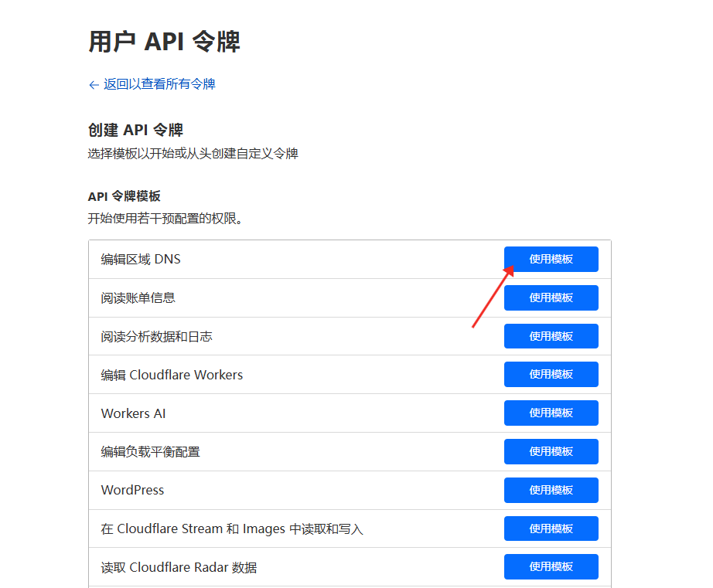The width and height of the screenshot is (713, 588).
Task: Use template for Stream 和 Images 读取和写入
Action: click(551, 529)
